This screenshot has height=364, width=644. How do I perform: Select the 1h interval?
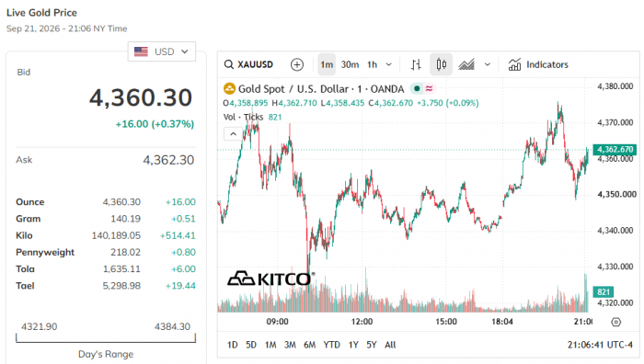(372, 64)
